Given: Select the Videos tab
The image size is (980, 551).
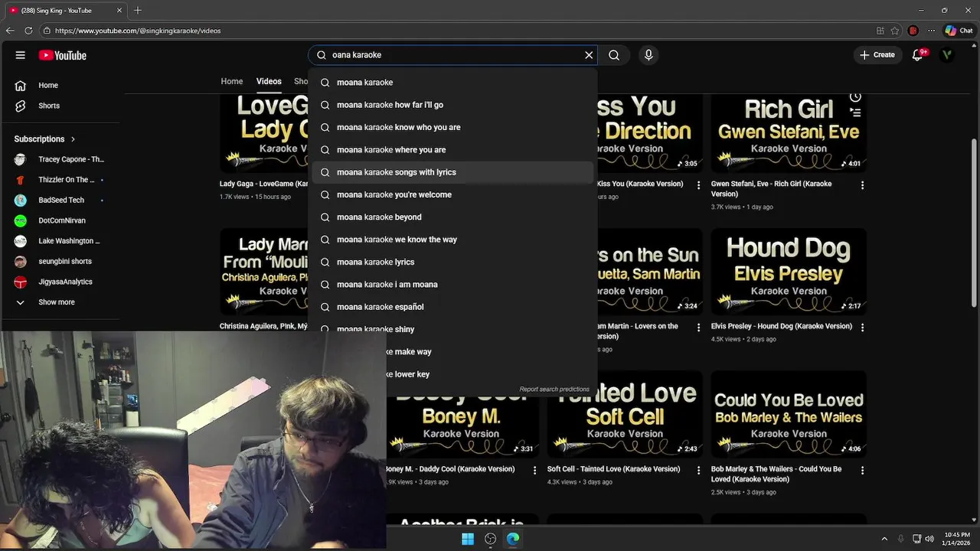Looking at the screenshot, I should coord(269,81).
